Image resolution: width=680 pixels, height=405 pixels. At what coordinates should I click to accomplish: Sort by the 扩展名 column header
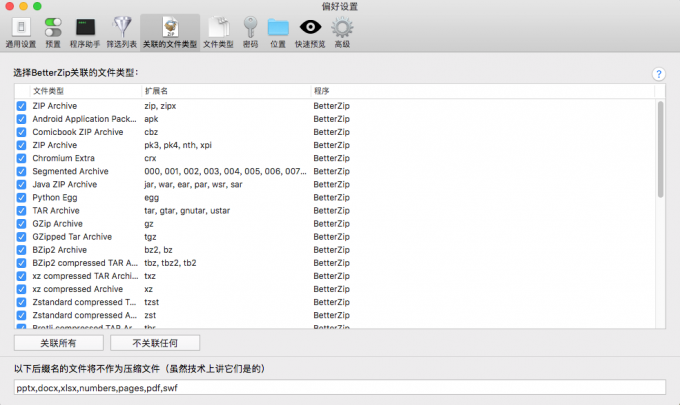(x=226, y=91)
